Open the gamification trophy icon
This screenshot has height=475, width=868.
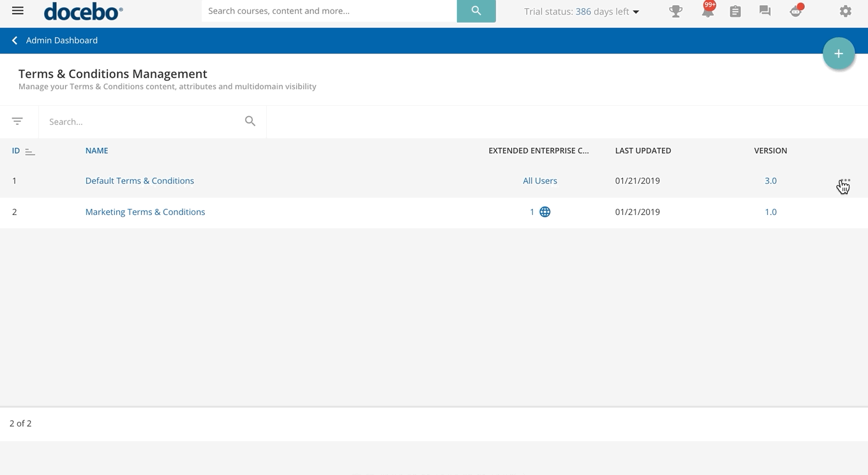tap(675, 11)
